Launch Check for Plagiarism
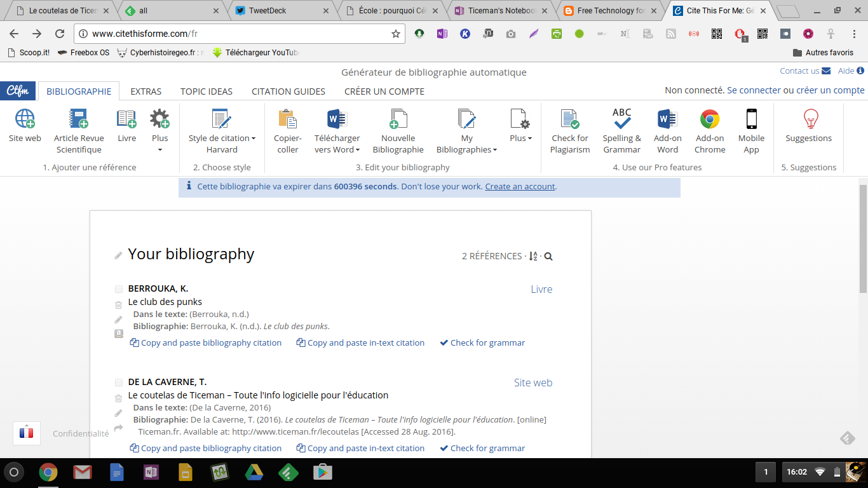868x488 pixels. [x=570, y=132]
